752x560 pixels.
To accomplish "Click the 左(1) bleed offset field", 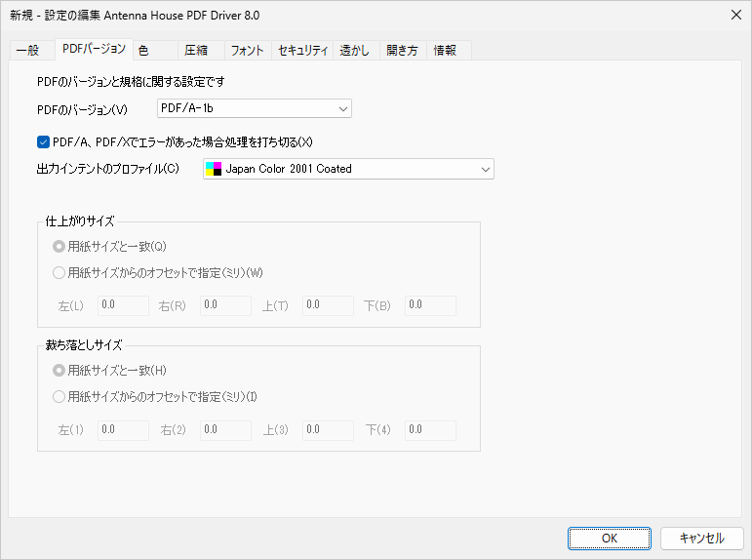I will (x=123, y=430).
